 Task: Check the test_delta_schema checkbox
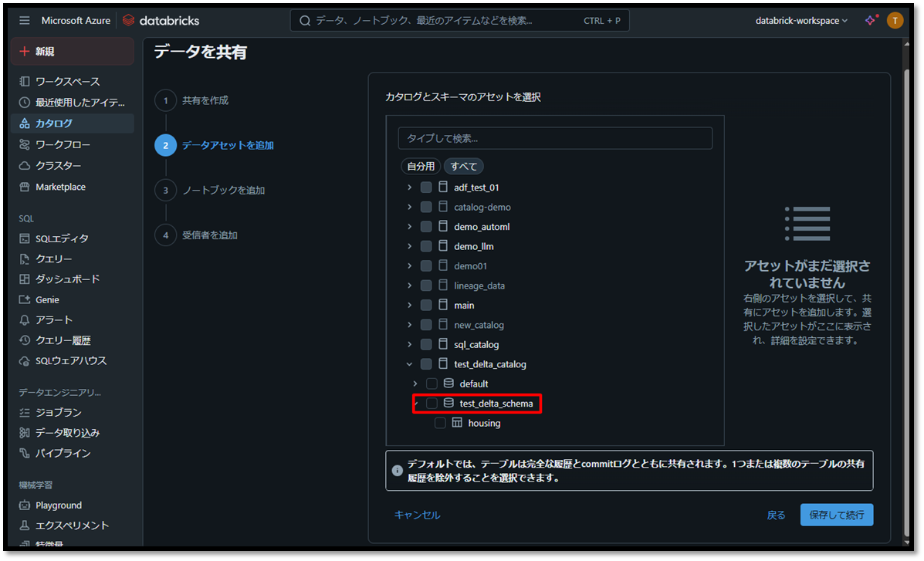(x=432, y=404)
